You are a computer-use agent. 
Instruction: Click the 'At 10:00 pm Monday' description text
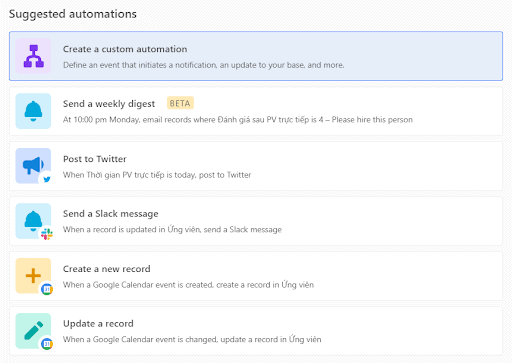coord(238,120)
